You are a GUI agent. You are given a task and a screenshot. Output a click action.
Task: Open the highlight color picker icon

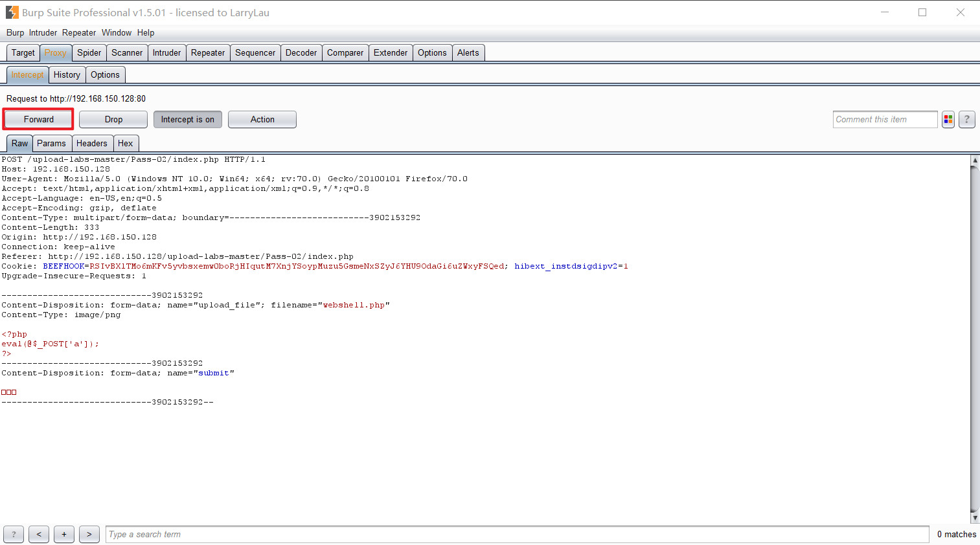tap(948, 119)
